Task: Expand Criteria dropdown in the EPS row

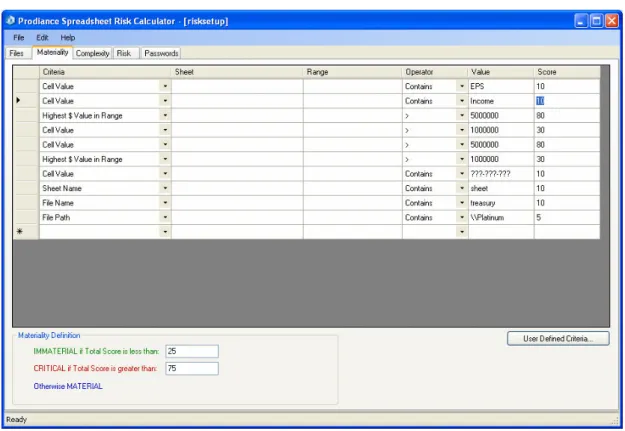Action: pos(165,86)
